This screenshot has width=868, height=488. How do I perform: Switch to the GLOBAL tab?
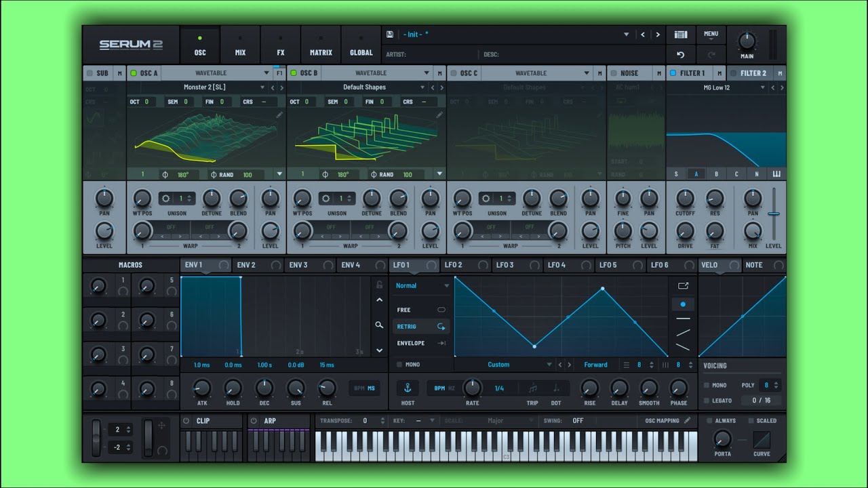pyautogui.click(x=361, y=46)
